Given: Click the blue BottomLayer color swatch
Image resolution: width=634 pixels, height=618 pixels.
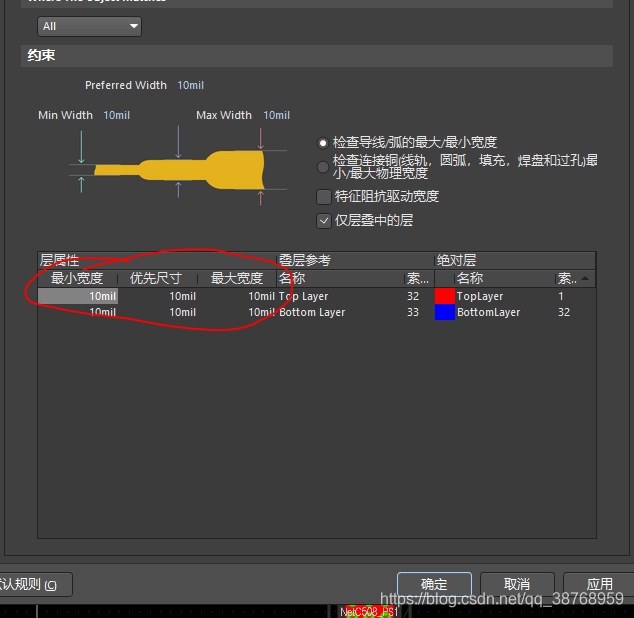Looking at the screenshot, I should pos(445,312).
